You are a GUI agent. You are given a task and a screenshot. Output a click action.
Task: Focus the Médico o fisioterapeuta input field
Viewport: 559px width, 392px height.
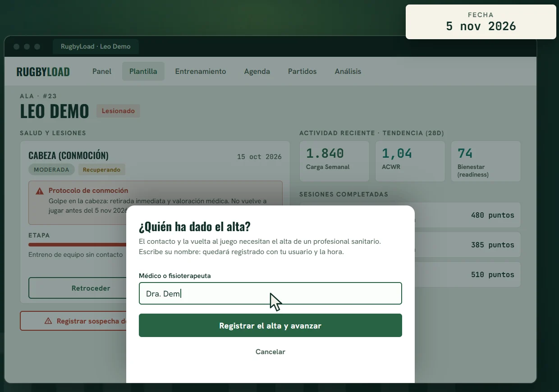tap(270, 293)
